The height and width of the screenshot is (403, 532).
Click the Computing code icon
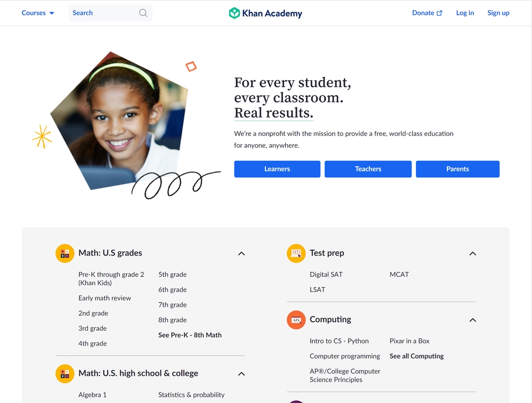click(296, 320)
